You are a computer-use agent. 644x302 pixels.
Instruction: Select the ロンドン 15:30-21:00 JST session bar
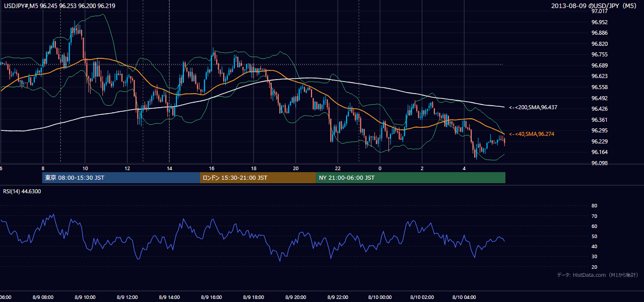[258, 178]
